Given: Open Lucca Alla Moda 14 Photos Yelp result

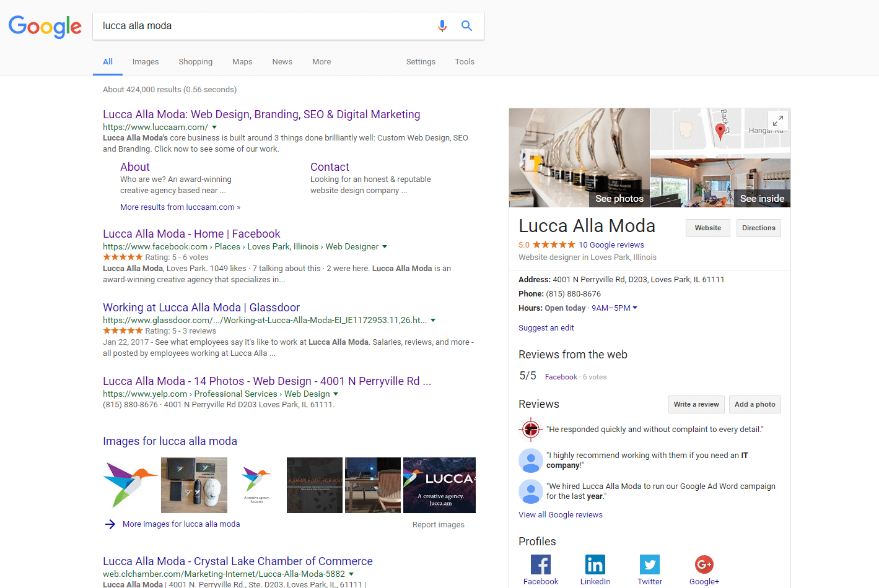Looking at the screenshot, I should coord(267,381).
